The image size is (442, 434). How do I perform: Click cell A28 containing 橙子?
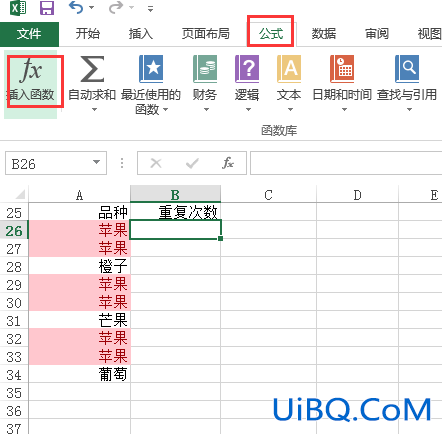(79, 266)
